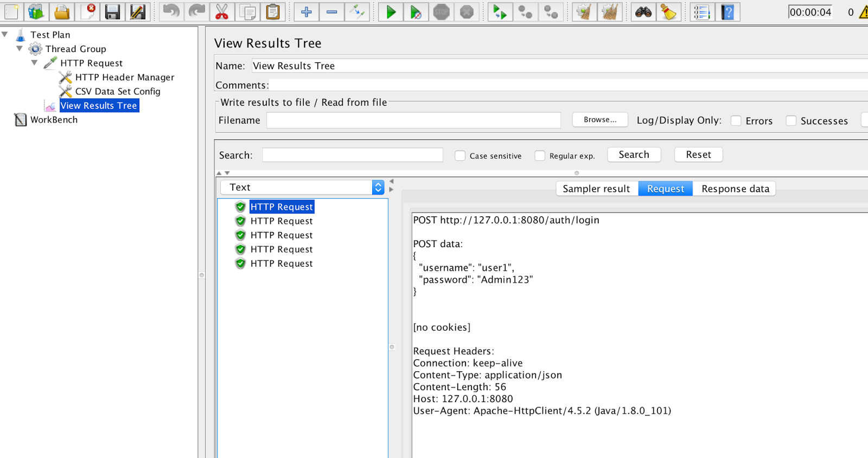Click the Name field containing View Results Tree
Image resolution: width=868 pixels, height=458 pixels.
(x=559, y=66)
